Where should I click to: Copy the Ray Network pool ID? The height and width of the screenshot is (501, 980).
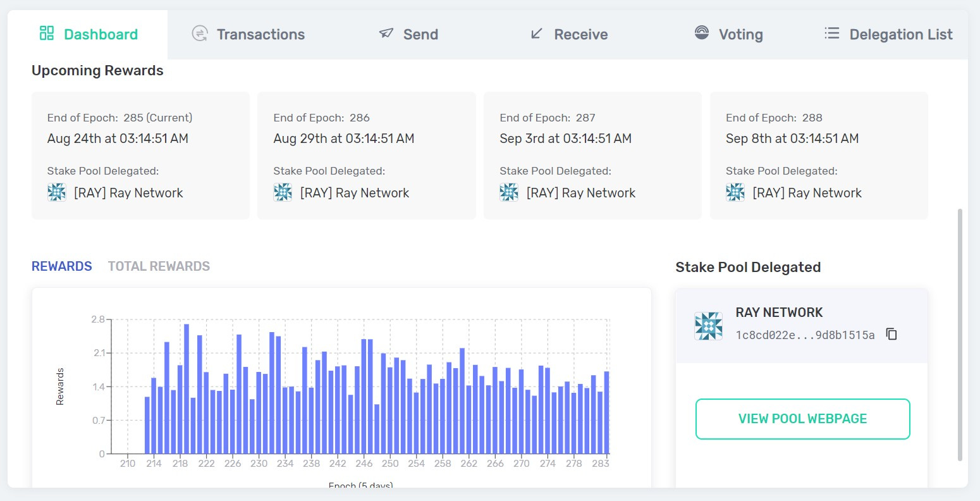(891, 334)
